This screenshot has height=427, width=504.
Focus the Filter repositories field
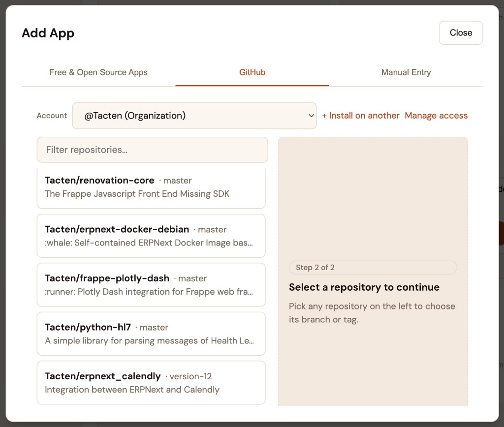[x=153, y=150]
